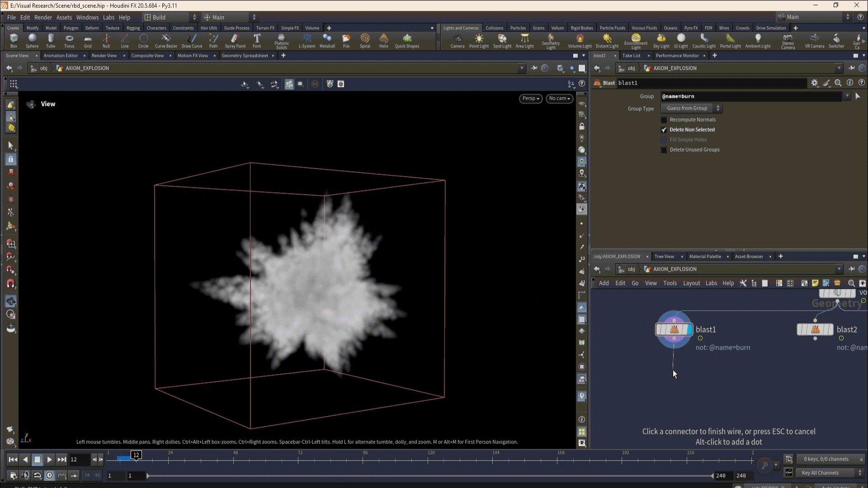Viewport: 868px width, 488px height.
Task: Switch to the Geometry Spreadsheet tab
Action: coord(245,56)
